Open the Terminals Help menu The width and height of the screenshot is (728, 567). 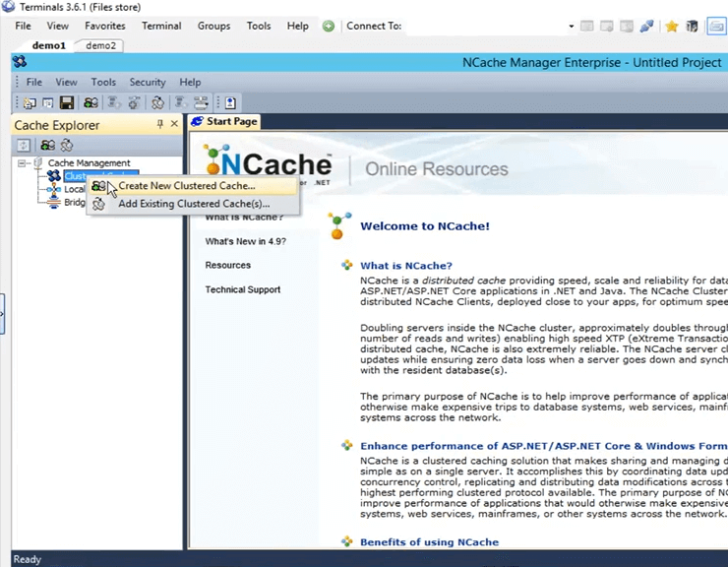(x=298, y=26)
